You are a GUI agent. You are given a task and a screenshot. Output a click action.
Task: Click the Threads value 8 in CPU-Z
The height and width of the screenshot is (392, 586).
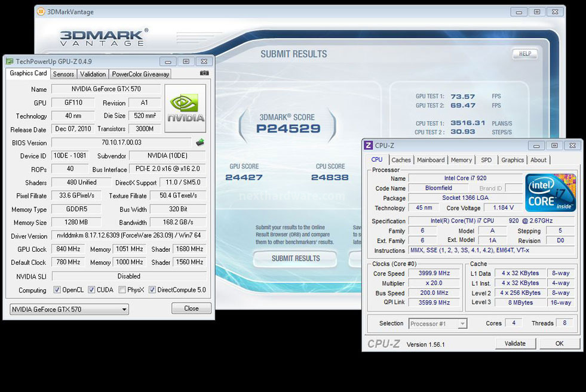[564, 323]
